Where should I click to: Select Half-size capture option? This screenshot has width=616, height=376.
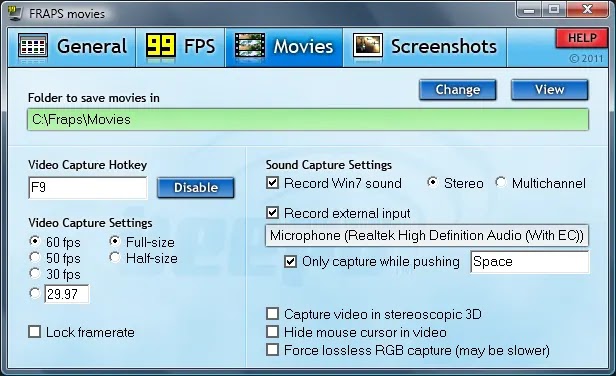click(115, 257)
